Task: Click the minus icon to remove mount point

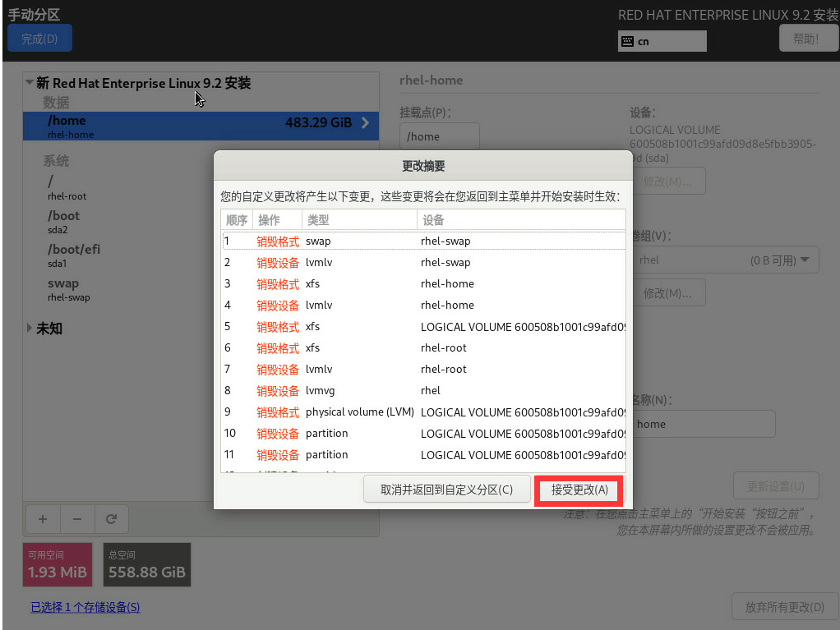Action: click(77, 519)
